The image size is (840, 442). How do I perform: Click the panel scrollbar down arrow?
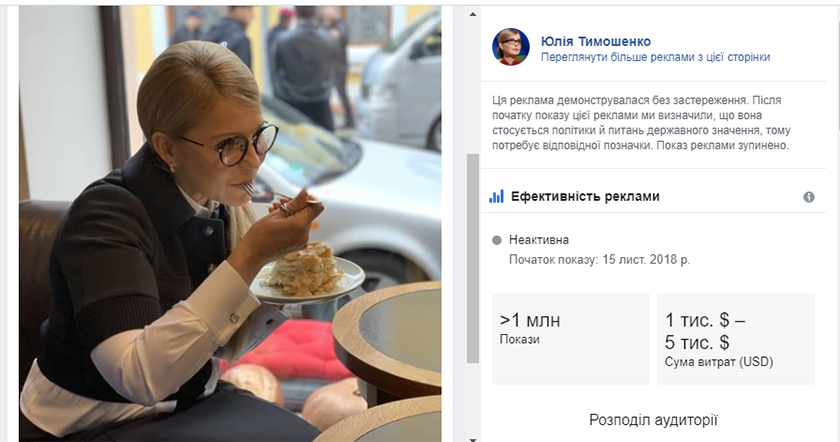point(472,439)
